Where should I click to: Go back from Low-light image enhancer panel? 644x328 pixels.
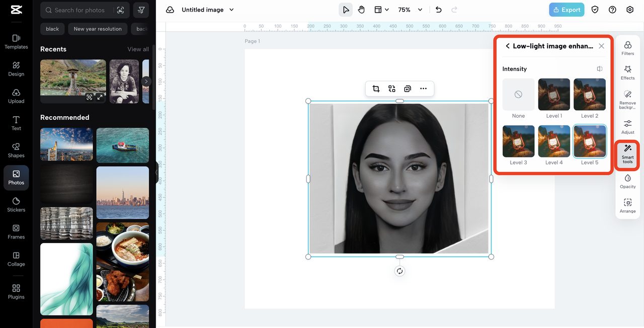[508, 46]
